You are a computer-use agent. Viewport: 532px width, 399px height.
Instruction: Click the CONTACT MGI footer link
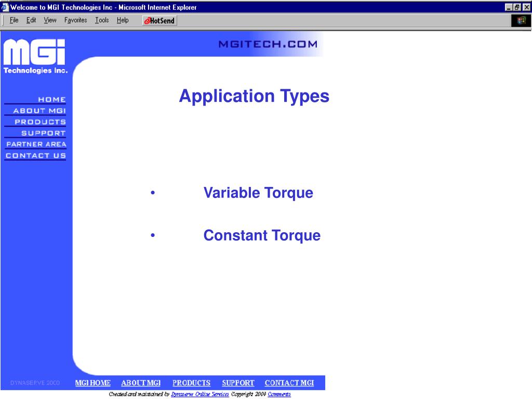click(x=289, y=383)
